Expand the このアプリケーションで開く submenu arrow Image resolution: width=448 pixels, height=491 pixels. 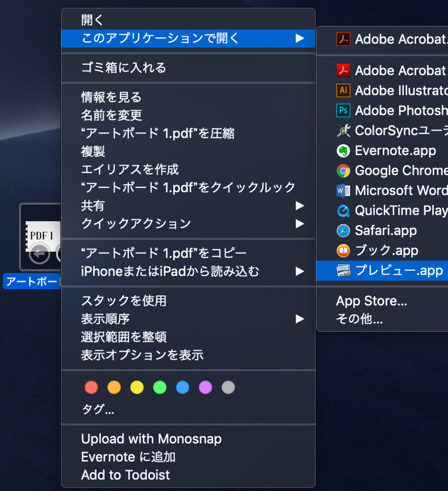(x=300, y=38)
